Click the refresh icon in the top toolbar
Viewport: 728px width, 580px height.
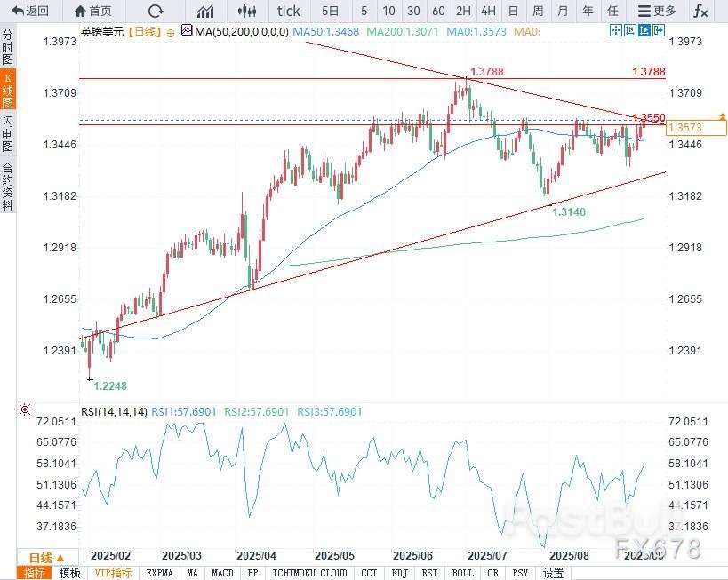(156, 11)
